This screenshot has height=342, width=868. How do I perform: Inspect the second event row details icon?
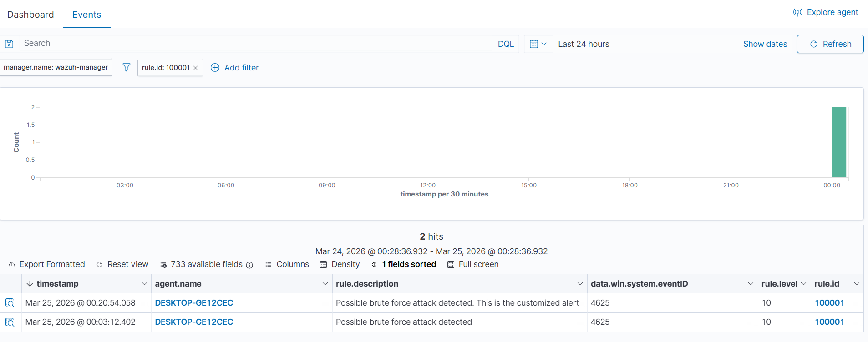pyautogui.click(x=10, y=322)
